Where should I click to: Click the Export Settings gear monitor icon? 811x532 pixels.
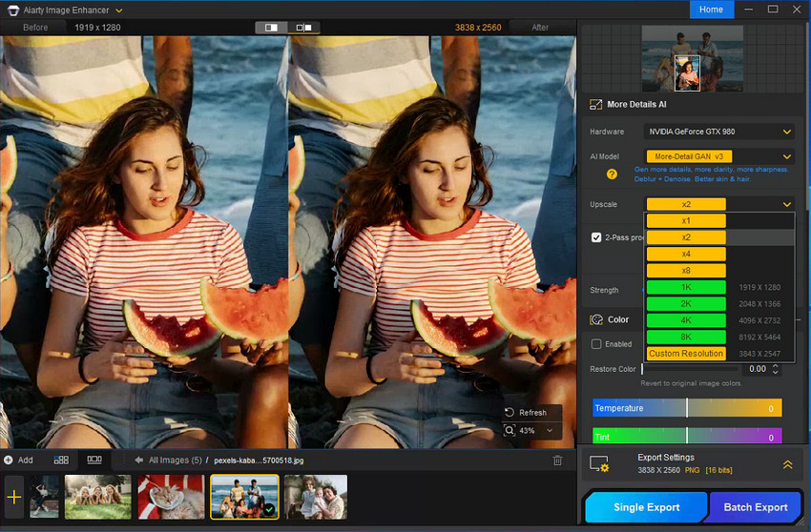(x=599, y=463)
